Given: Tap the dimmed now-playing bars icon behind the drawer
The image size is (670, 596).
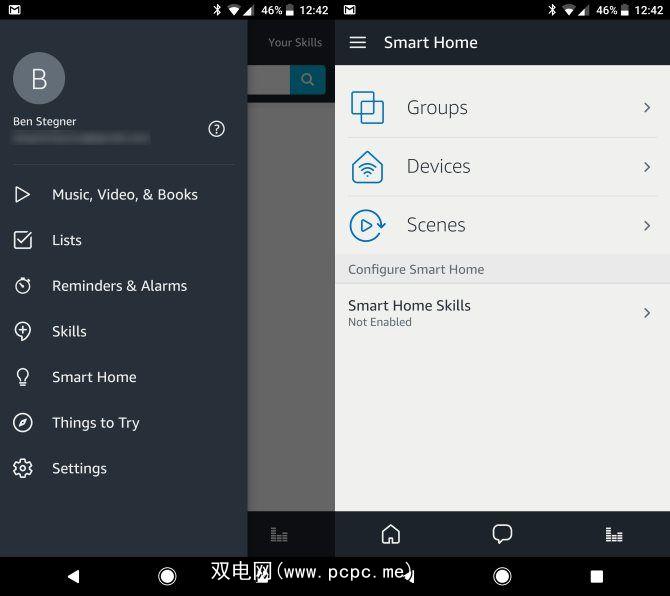Looking at the screenshot, I should coord(279,534).
